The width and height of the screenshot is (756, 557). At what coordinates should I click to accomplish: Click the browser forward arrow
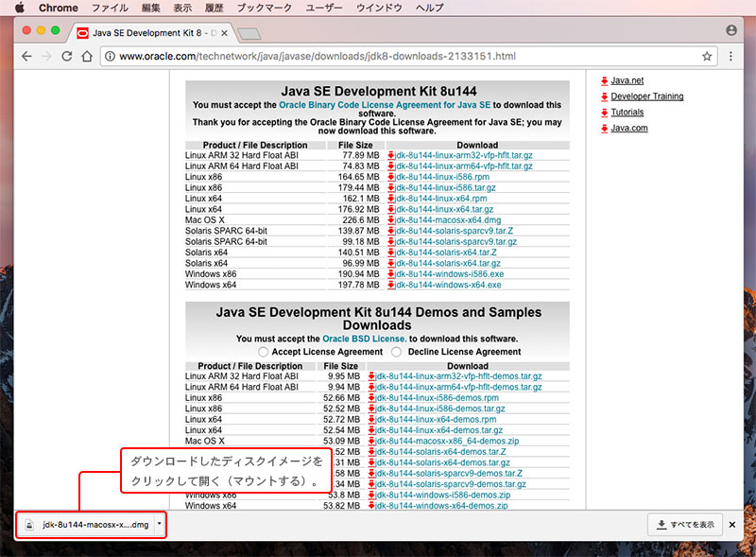tap(46, 57)
